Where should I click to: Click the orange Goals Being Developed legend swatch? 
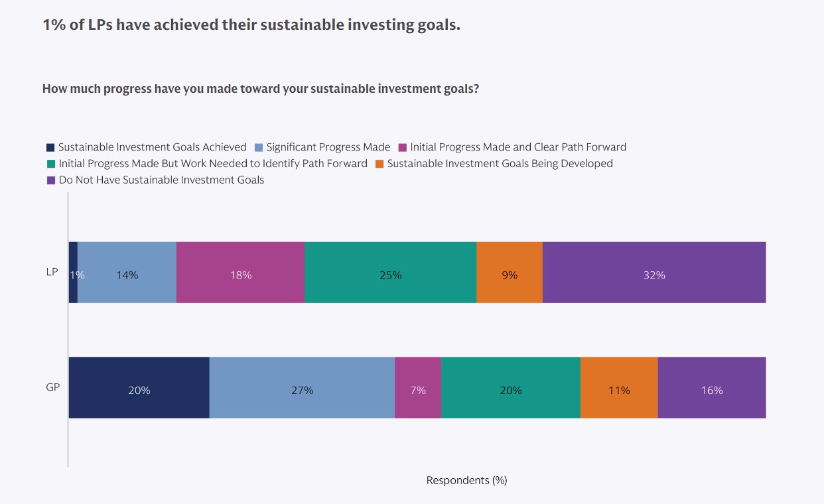379,164
